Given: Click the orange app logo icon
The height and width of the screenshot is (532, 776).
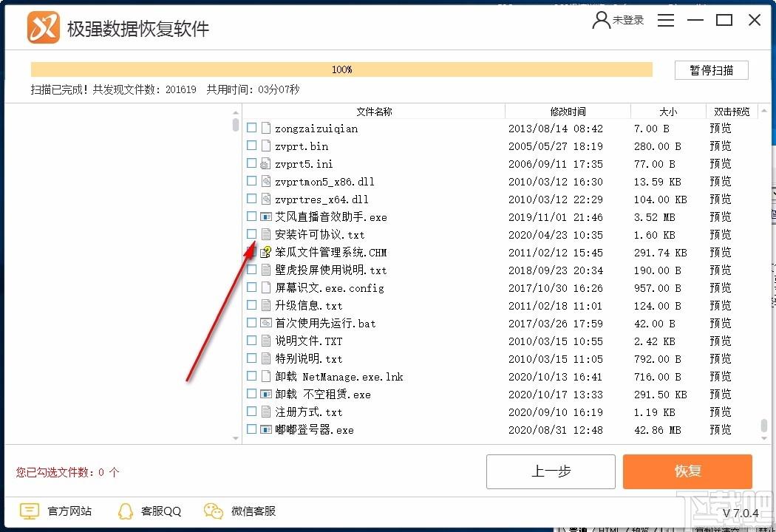Looking at the screenshot, I should pyautogui.click(x=44, y=27).
